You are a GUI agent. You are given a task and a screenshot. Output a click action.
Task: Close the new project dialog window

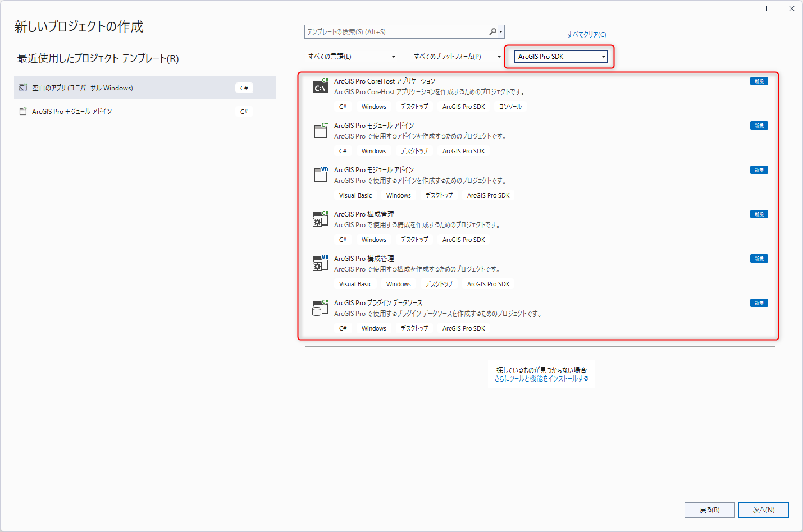(792, 8)
